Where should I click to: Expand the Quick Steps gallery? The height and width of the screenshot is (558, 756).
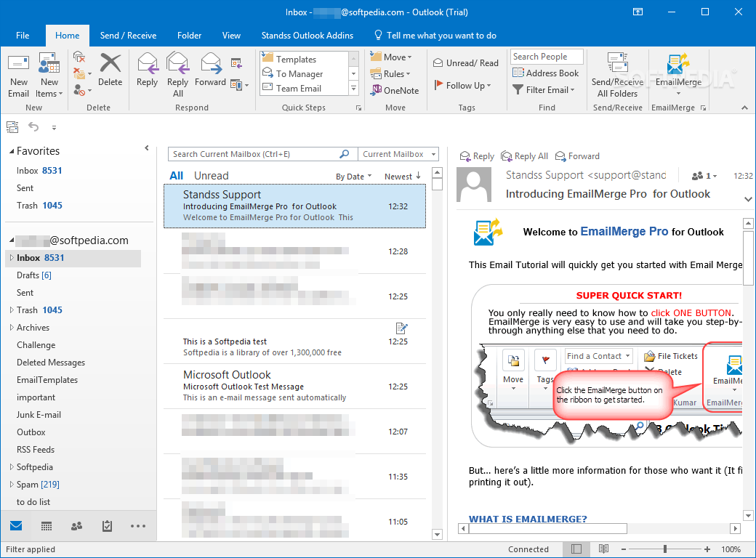pos(354,88)
